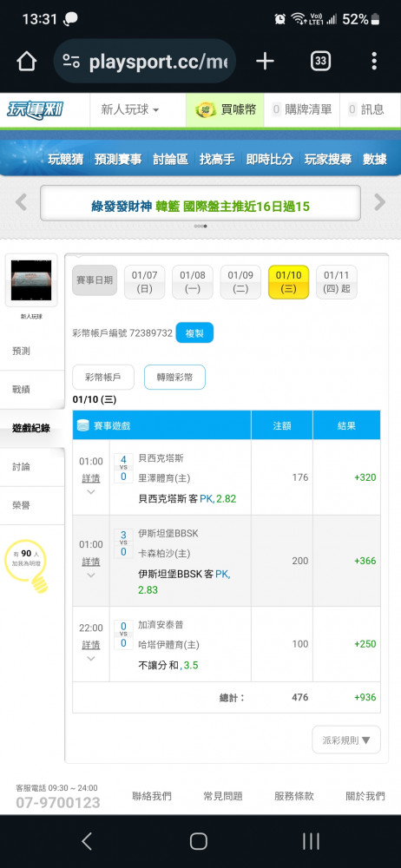
Task: Advance the banner with the right arrow
Action: pos(380,202)
